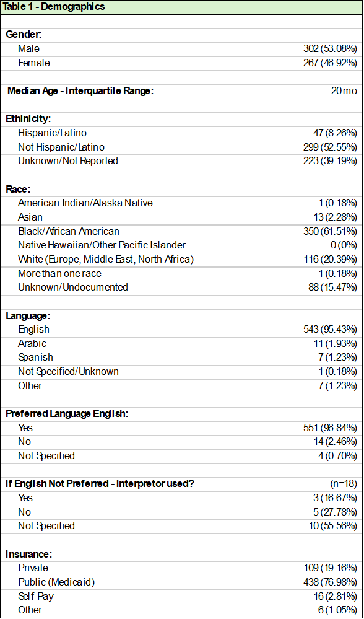Select the Unknown/Not Reported ethnicity row
Image resolution: width=364 pixels, height=619 pixels.
coord(182,161)
